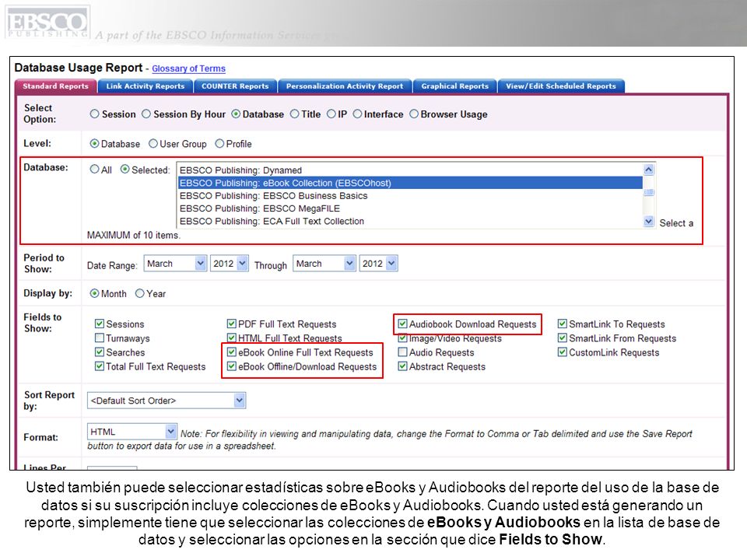Open the Glossary of Terms link

point(188,68)
